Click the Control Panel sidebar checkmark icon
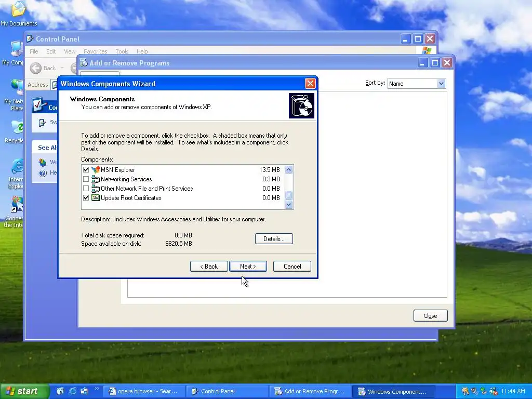532x399 pixels. [x=39, y=104]
